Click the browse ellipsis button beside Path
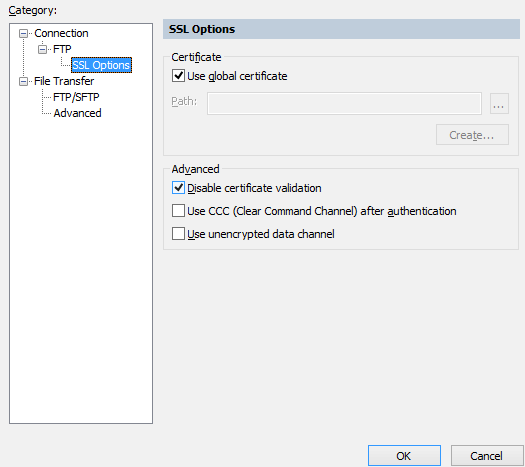The image size is (525, 467). pos(499,103)
